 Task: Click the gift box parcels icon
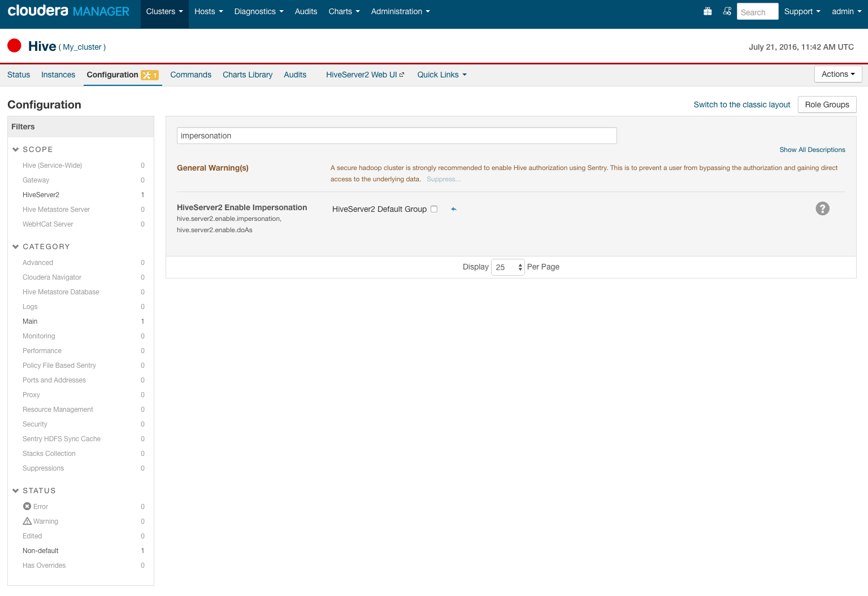[x=708, y=11]
